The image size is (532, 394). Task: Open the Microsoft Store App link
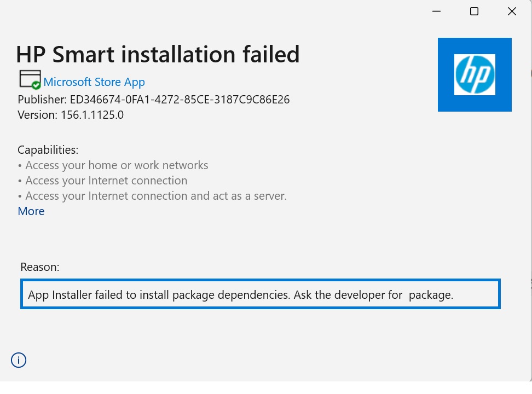[x=95, y=82]
